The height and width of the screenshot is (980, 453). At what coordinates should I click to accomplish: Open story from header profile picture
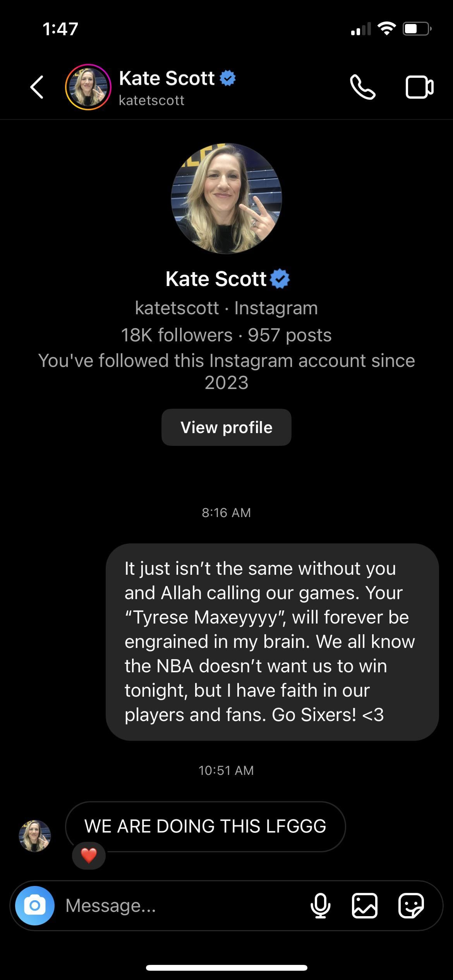click(x=88, y=87)
